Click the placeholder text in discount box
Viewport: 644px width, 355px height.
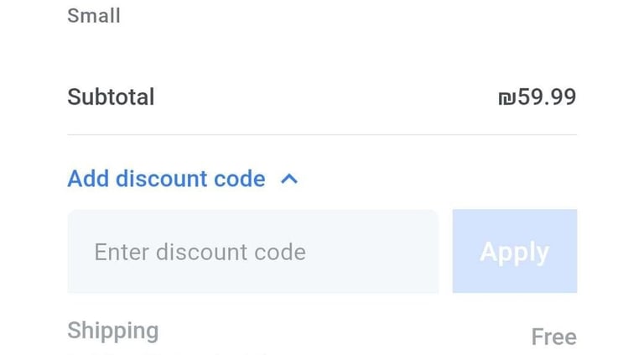click(x=200, y=252)
